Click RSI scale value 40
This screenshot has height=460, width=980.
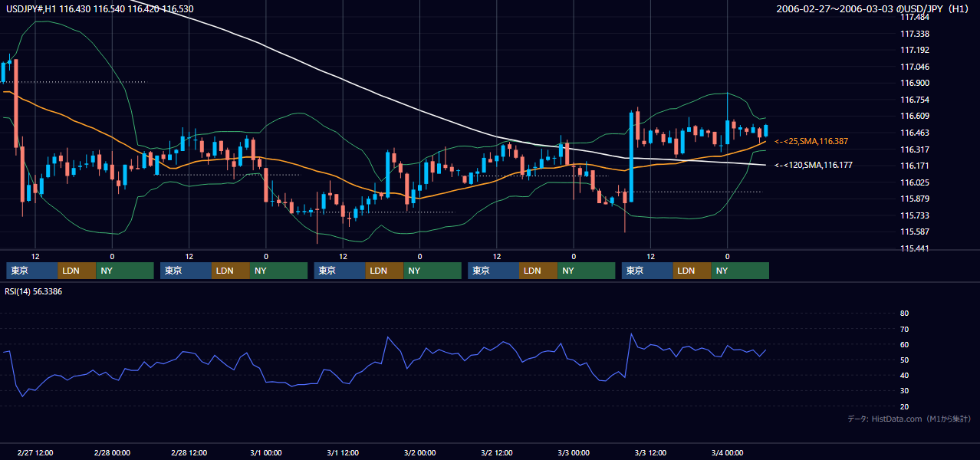coord(904,375)
